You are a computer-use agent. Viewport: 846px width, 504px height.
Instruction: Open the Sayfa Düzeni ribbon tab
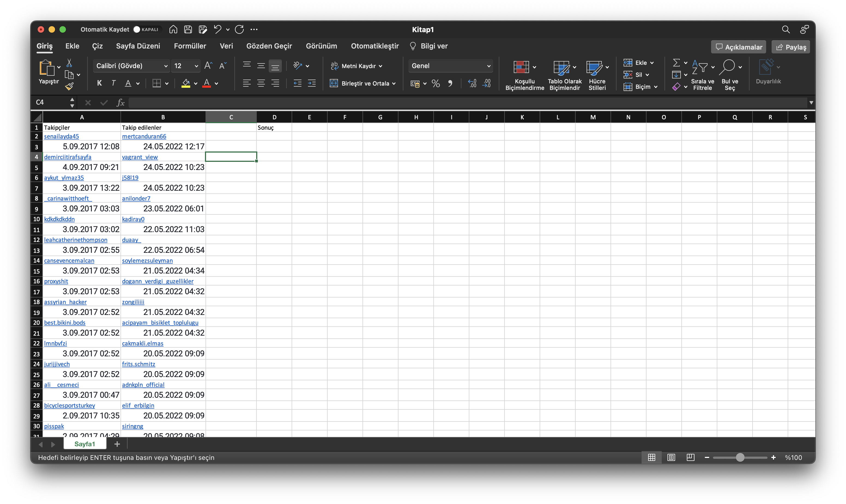[138, 46]
